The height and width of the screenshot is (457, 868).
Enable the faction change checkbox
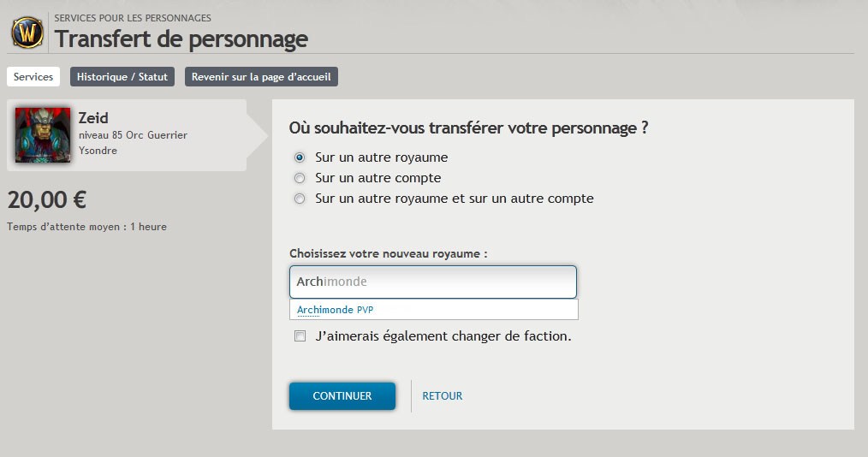tap(300, 336)
